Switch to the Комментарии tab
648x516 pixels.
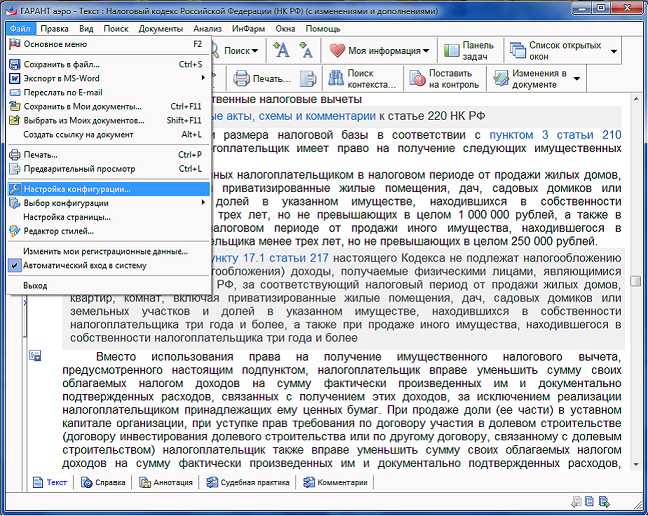click(335, 482)
